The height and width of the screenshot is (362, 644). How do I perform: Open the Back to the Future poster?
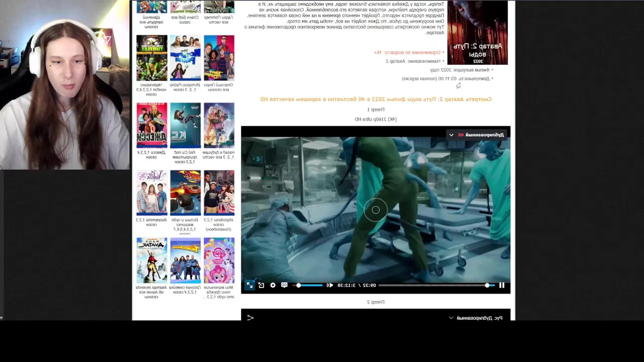(x=219, y=126)
